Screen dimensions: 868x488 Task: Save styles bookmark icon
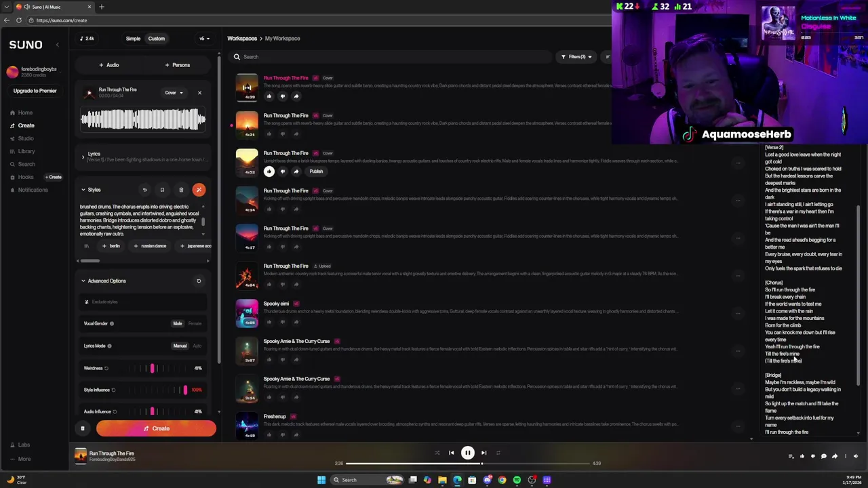[162, 190]
